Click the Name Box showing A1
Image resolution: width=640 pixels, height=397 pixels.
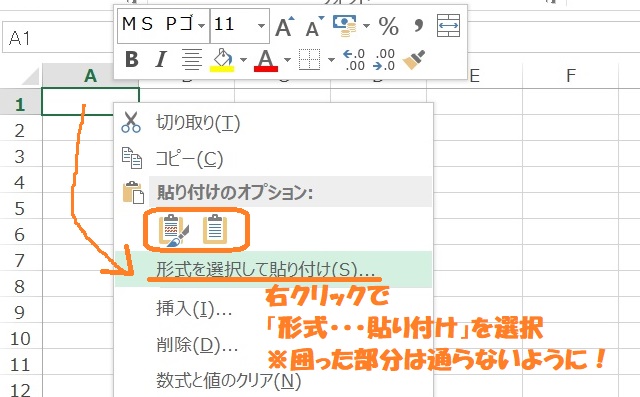tap(59, 38)
